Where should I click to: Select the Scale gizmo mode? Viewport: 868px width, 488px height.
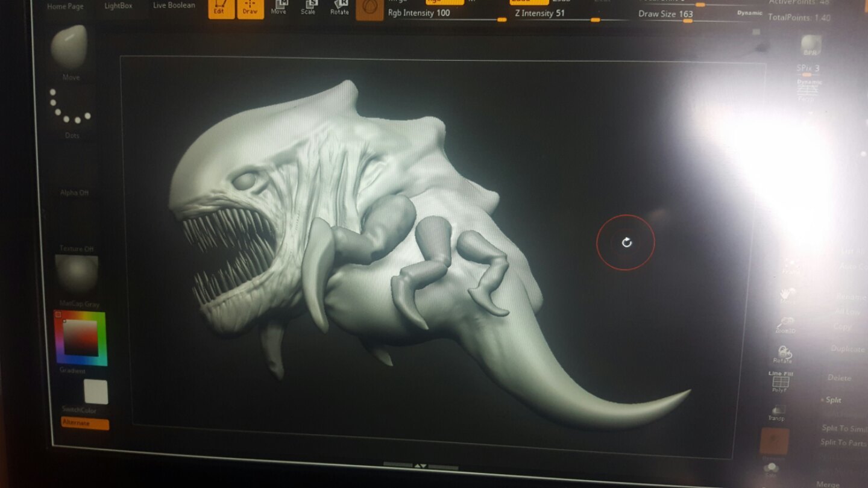pyautogui.click(x=309, y=8)
